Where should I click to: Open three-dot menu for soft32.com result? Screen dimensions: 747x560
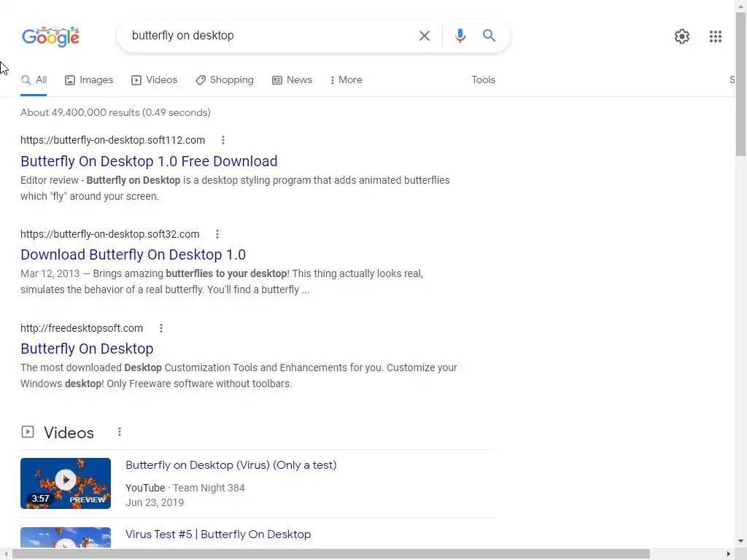coord(217,234)
